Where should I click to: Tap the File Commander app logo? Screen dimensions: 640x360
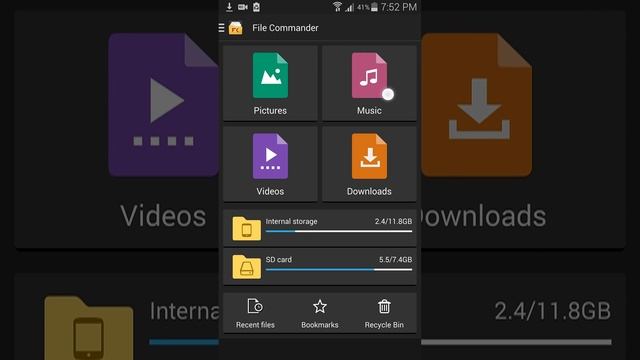point(236,28)
